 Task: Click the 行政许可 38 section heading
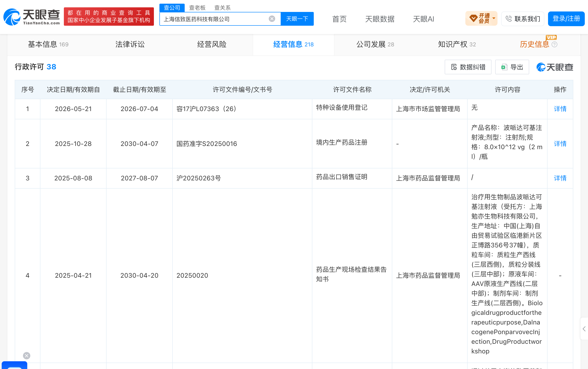pos(35,67)
